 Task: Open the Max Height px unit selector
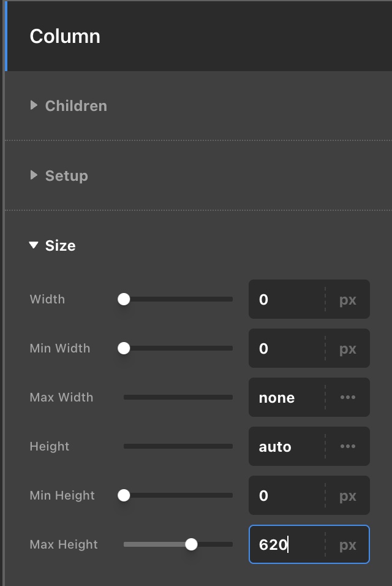point(347,545)
